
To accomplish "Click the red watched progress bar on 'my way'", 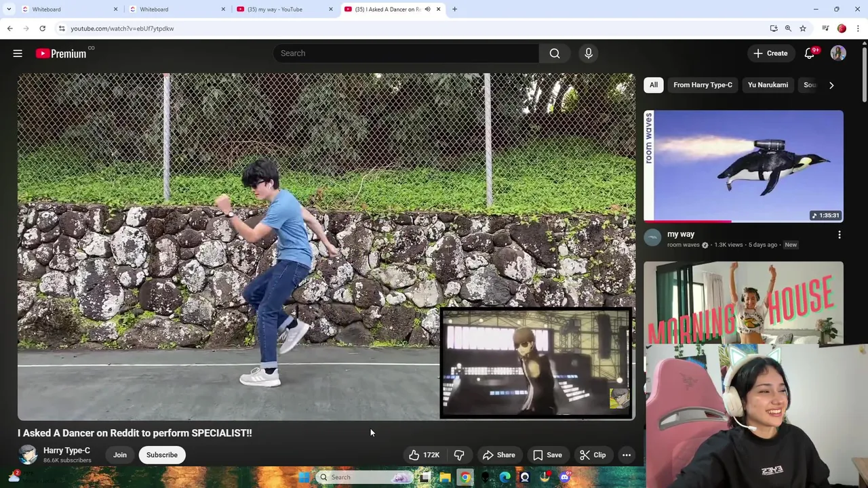I will 688,221.
